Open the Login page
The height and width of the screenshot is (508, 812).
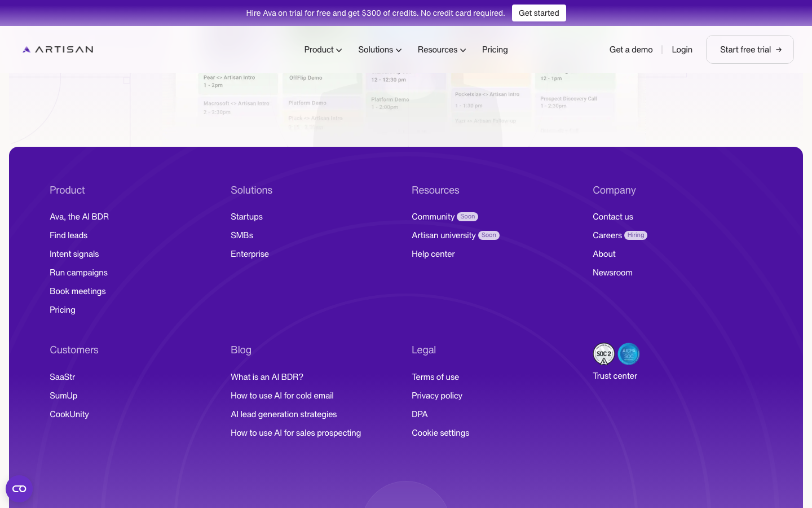(682, 50)
